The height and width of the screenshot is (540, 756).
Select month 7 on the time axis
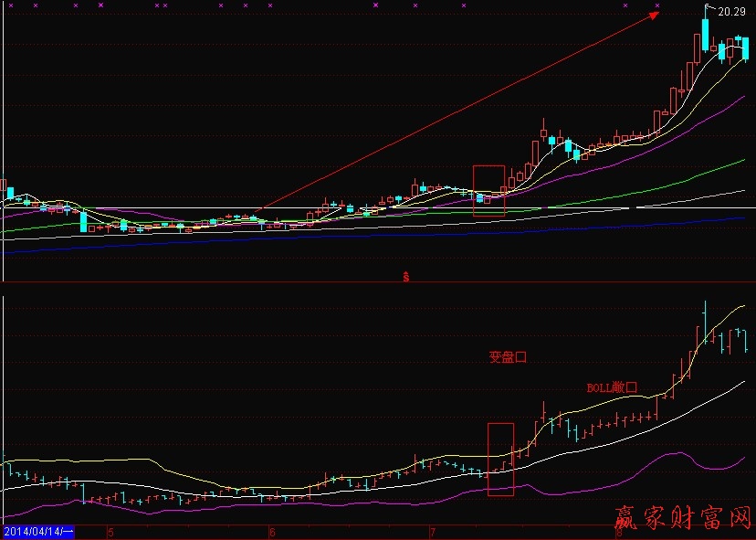[431, 531]
